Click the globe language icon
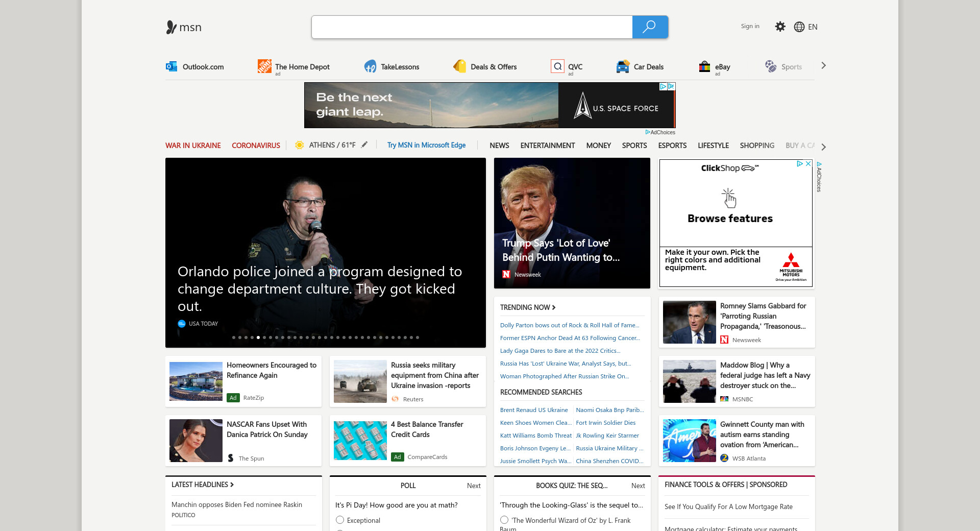 [x=799, y=27]
